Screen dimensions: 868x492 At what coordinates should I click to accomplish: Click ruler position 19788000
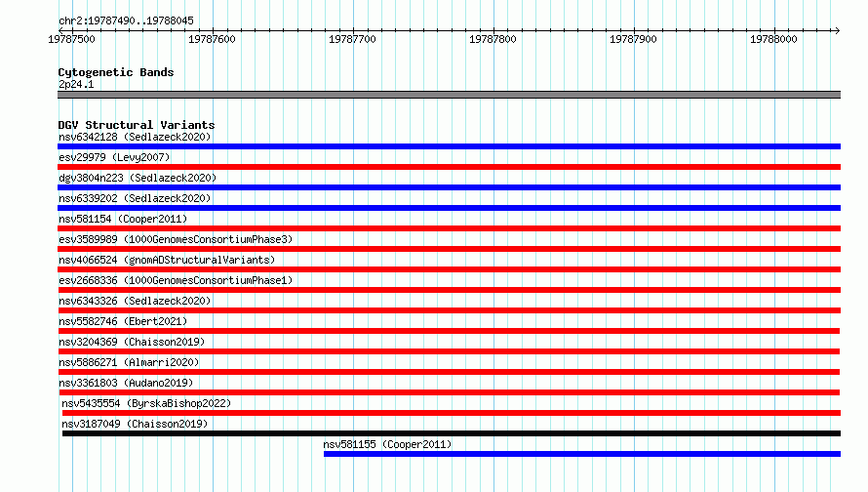coord(773,39)
